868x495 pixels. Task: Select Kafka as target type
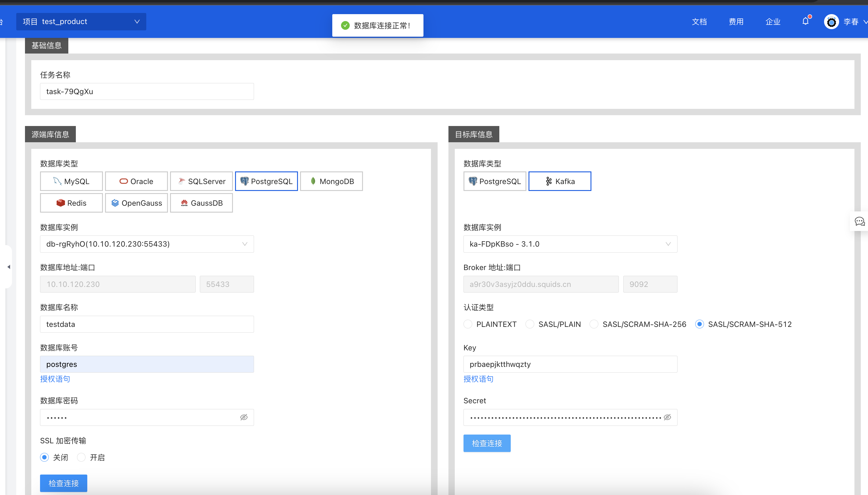(x=560, y=181)
